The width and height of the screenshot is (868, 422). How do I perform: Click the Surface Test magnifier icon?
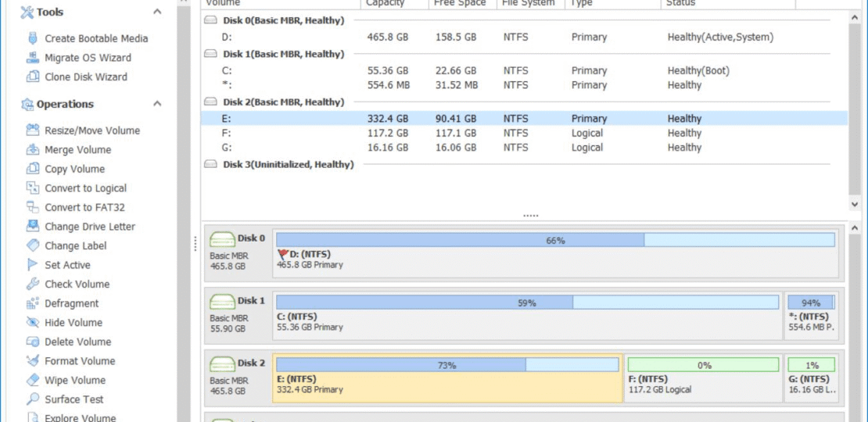tap(33, 399)
